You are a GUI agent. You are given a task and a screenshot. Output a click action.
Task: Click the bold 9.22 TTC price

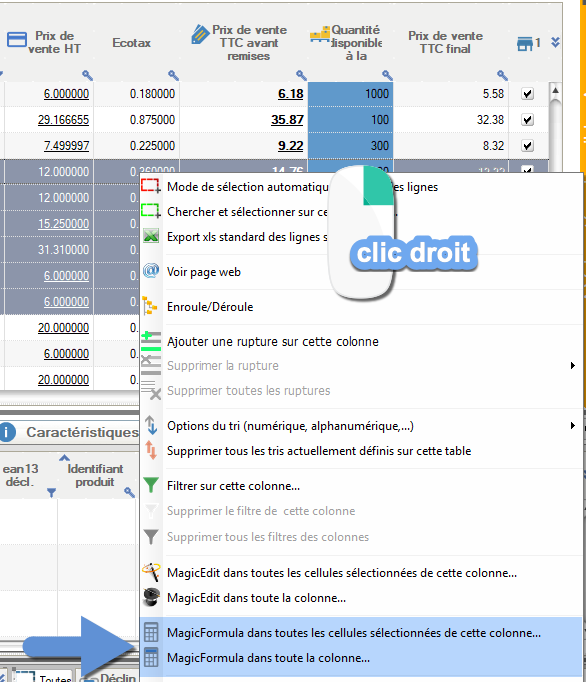291,146
